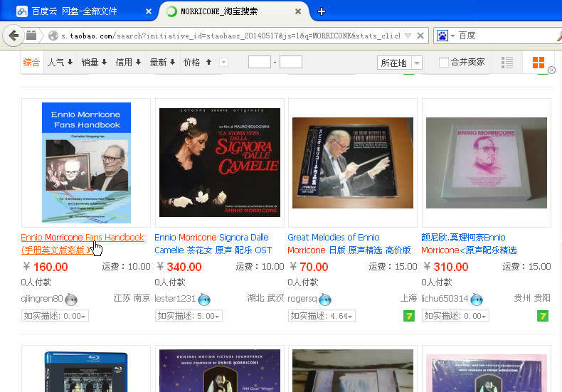Screen dimensions: 562x392
Task: Tick the 合并卖家 checkbox
Action: coord(443,63)
